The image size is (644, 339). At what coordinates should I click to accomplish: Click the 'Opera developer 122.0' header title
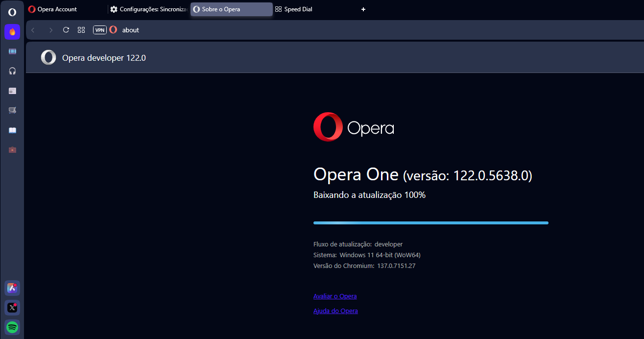point(104,58)
